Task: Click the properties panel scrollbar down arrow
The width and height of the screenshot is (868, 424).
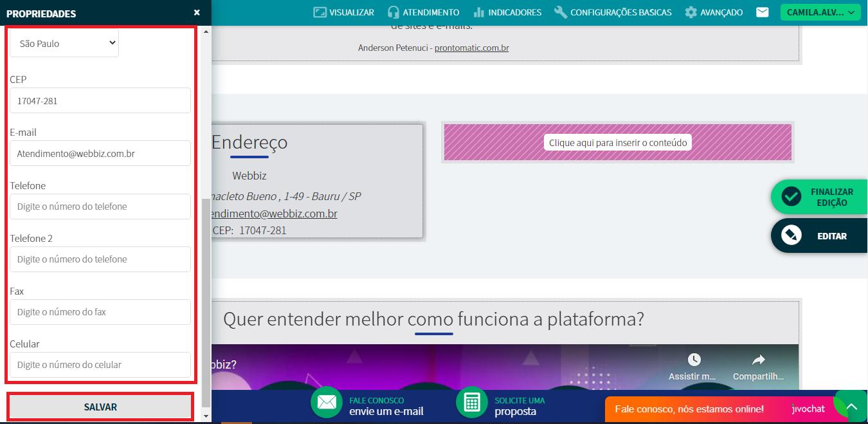Action: click(206, 417)
